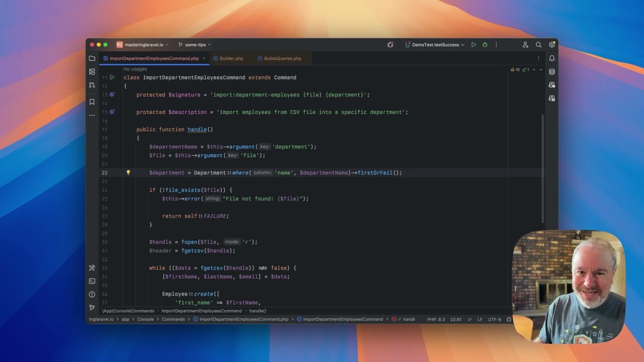Open the DemoTest.testSuccess run configuration dropdown
This screenshot has height=362, width=644.
click(435, 45)
